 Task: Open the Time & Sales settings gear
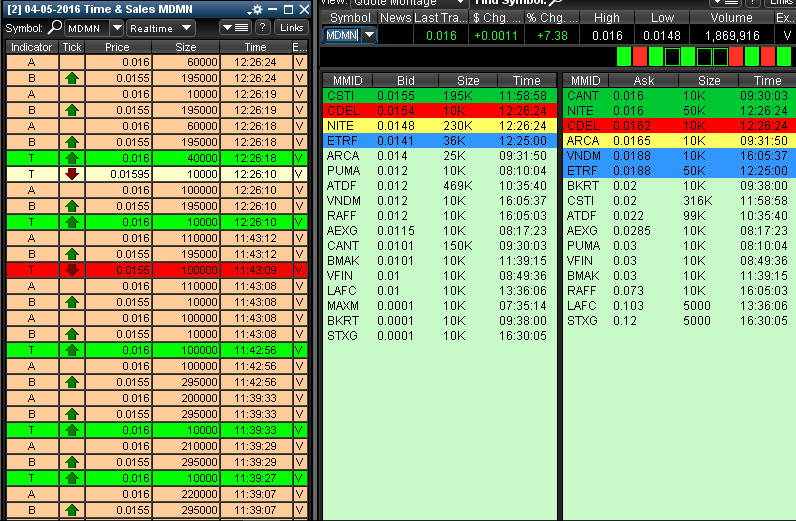point(257,9)
